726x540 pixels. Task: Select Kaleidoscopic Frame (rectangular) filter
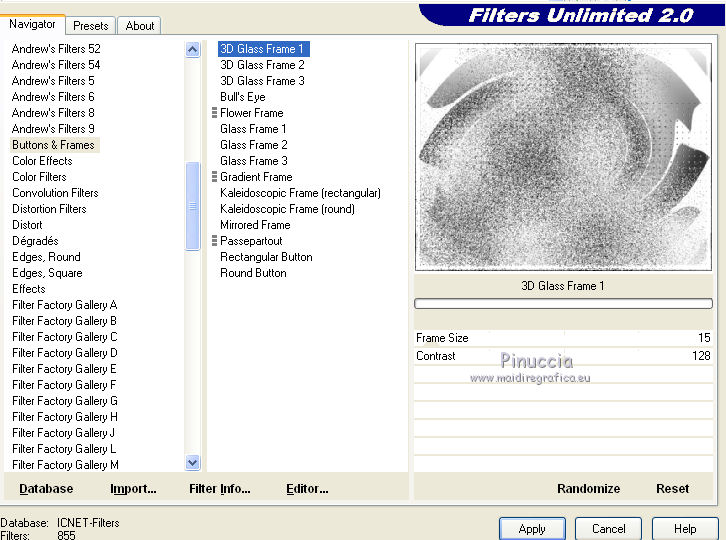pos(300,193)
